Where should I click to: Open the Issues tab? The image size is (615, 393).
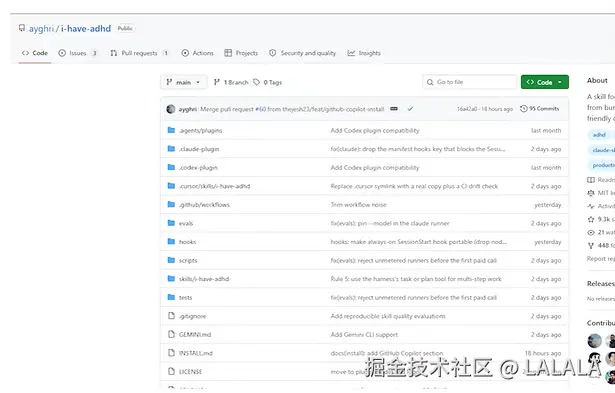(78, 53)
